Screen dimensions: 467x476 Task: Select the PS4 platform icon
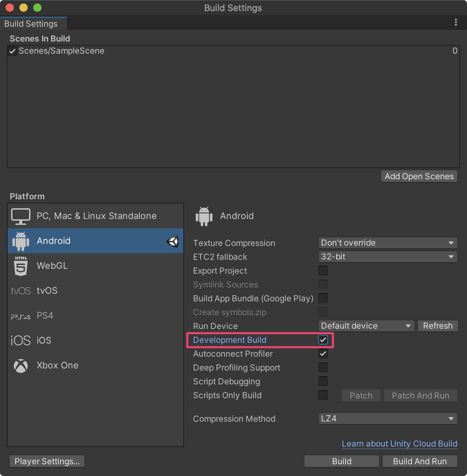21,317
